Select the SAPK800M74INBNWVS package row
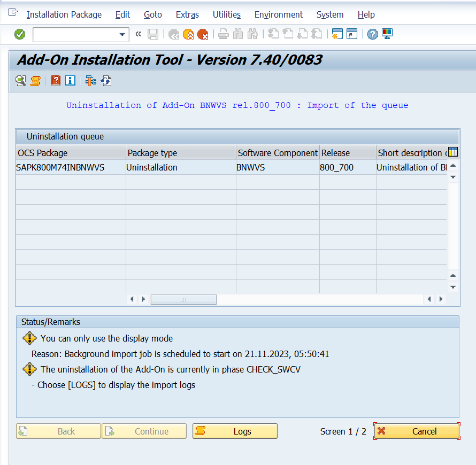This screenshot has height=465, width=476. [60, 167]
